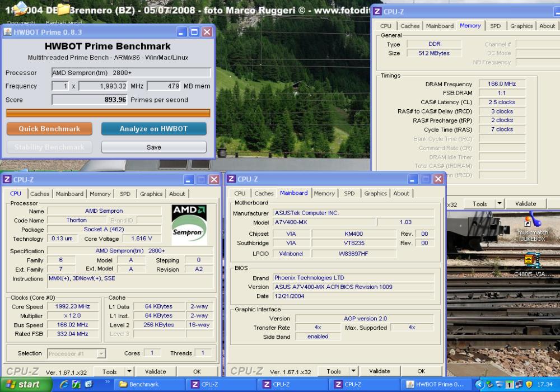This screenshot has height=392, width=560.
Task: Maximize the HWBOT Prime window
Action: (194, 32)
